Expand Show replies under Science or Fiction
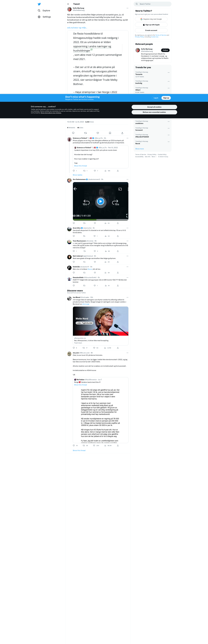The height and width of the screenshot is (644, 208). click(x=77, y=175)
